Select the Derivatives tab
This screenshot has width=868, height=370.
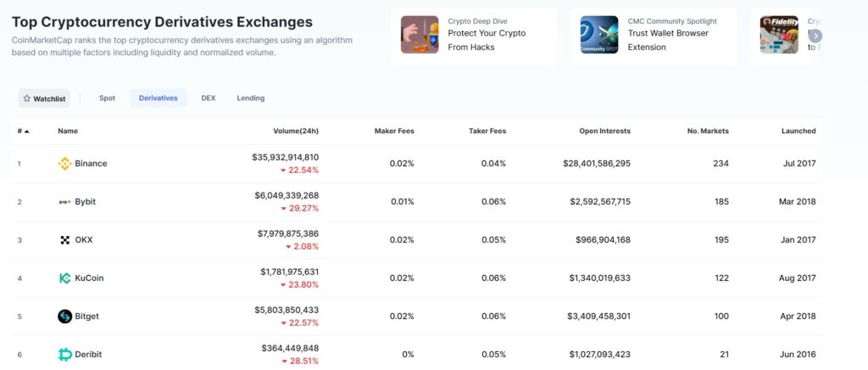[x=158, y=98]
